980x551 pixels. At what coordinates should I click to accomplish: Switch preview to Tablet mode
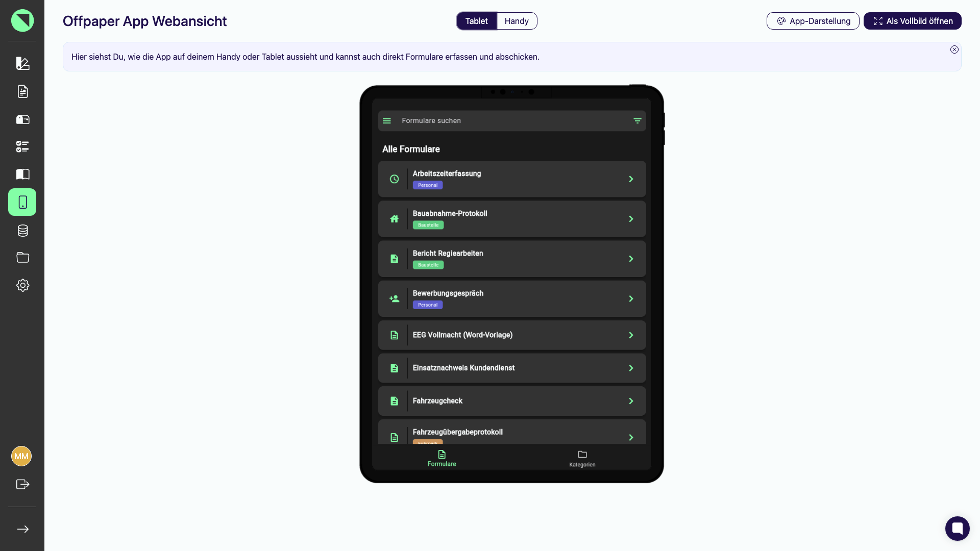[476, 21]
